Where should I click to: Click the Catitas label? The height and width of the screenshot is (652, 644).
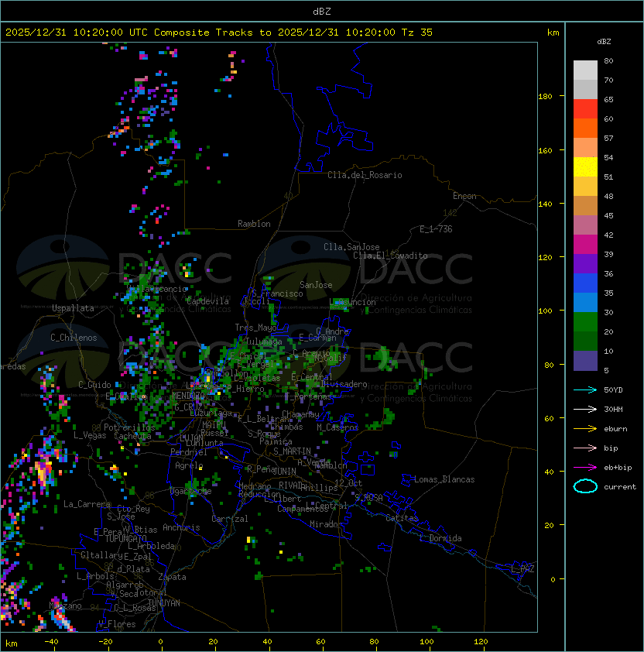pyautogui.click(x=402, y=518)
